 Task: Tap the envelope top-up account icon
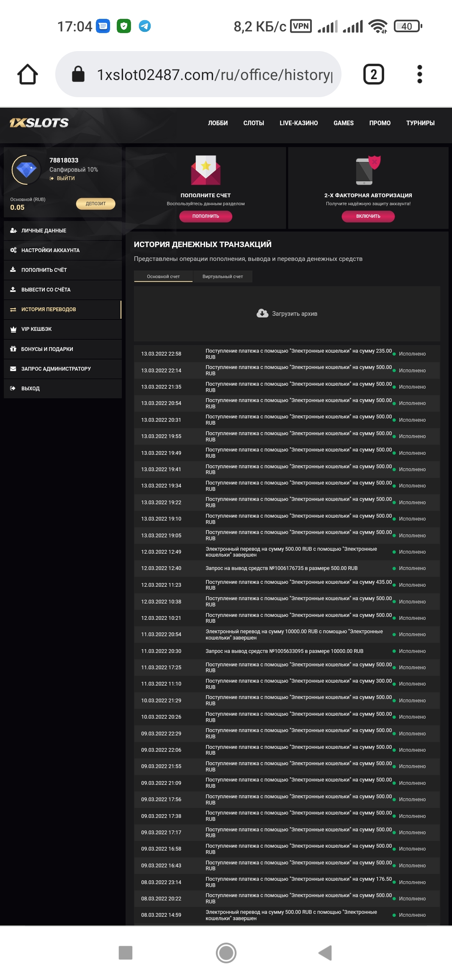point(205,170)
